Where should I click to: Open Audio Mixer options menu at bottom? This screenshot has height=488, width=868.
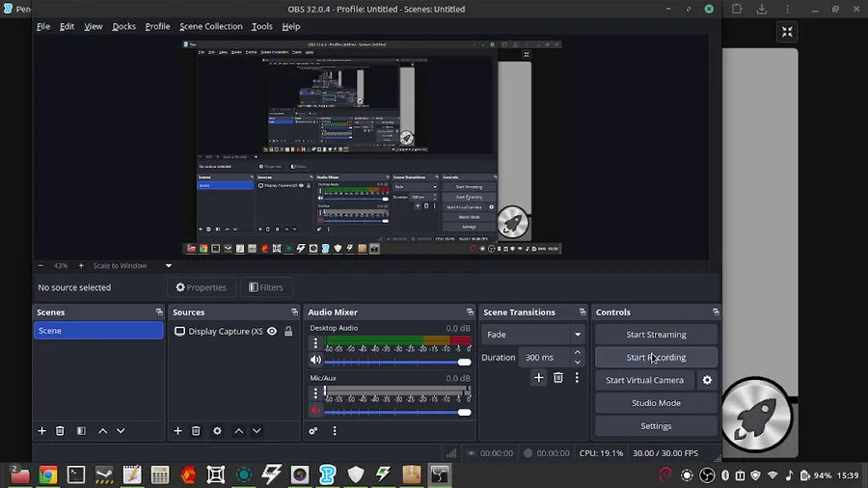335,430
